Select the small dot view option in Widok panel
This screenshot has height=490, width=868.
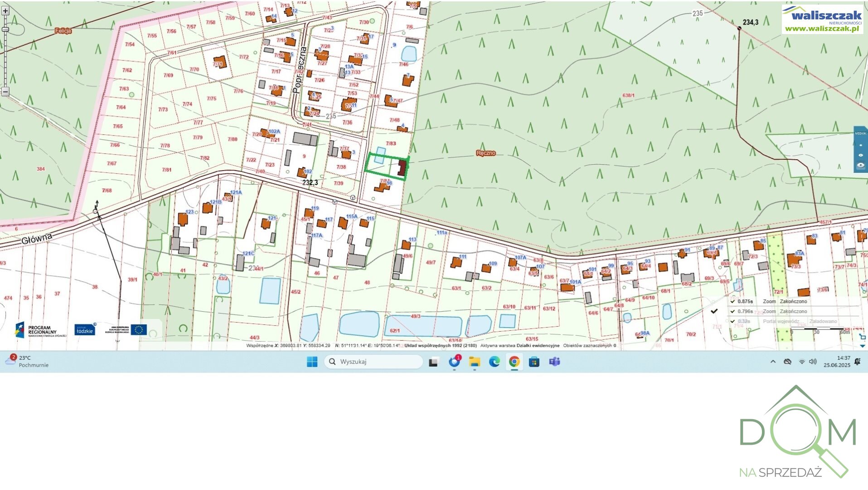click(x=861, y=145)
